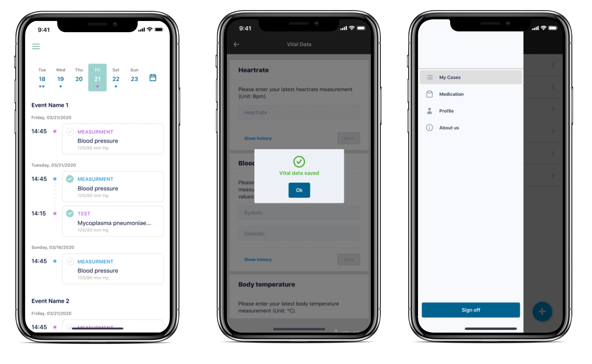Tap the back arrow on Vital Data
Image resolution: width=592 pixels, height=364 pixels.
click(x=236, y=45)
